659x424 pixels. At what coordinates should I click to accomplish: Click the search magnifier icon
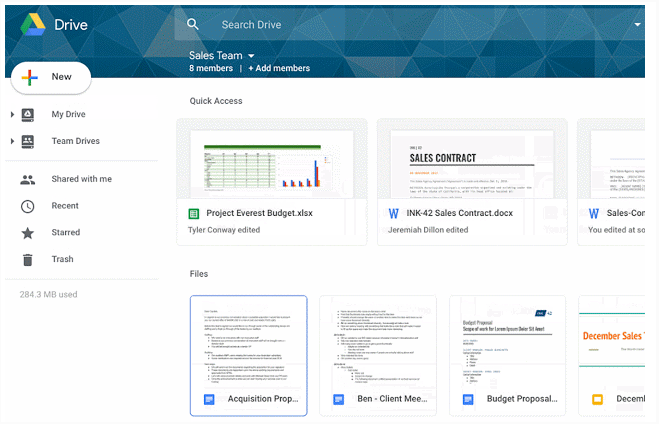[193, 24]
